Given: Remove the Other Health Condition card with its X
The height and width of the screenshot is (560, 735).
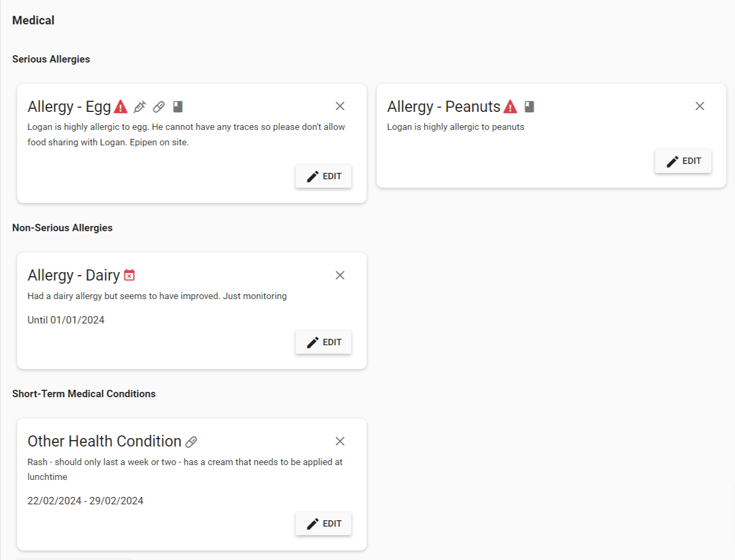Looking at the screenshot, I should [x=340, y=441].
